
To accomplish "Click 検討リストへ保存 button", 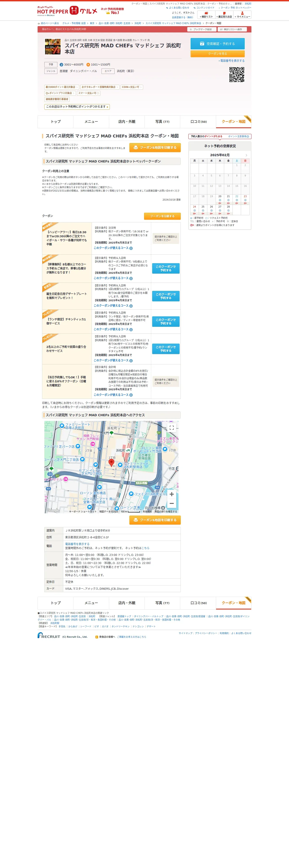I will (232, 29).
